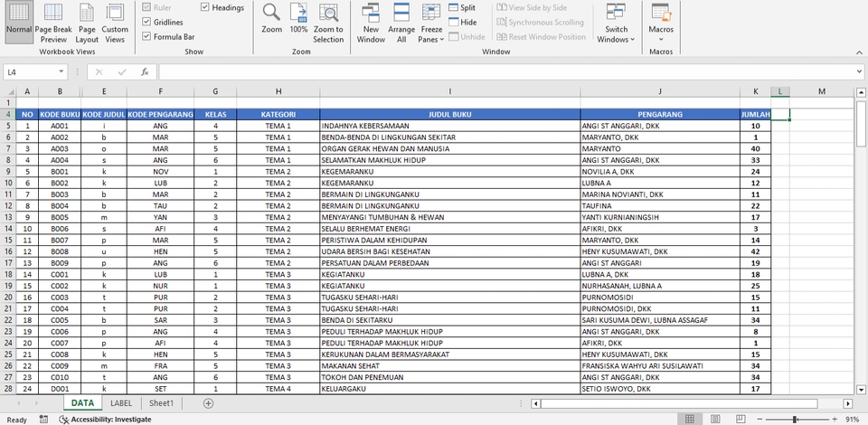Select cell ORGAN GERAK HEWAN DAN MANUSIA
The width and height of the screenshot is (868, 425).
449,149
